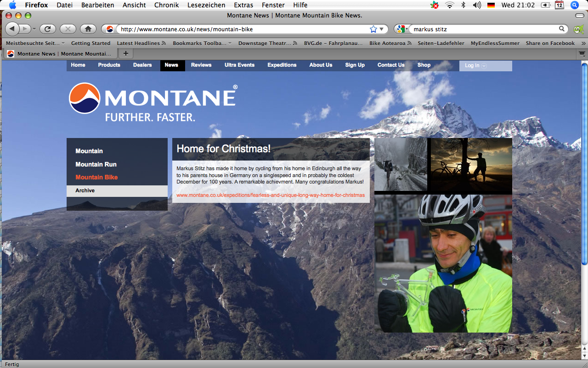The height and width of the screenshot is (368, 588).
Task: Follow the fearless-and-unique-long-way-home expedition link
Action: click(271, 195)
